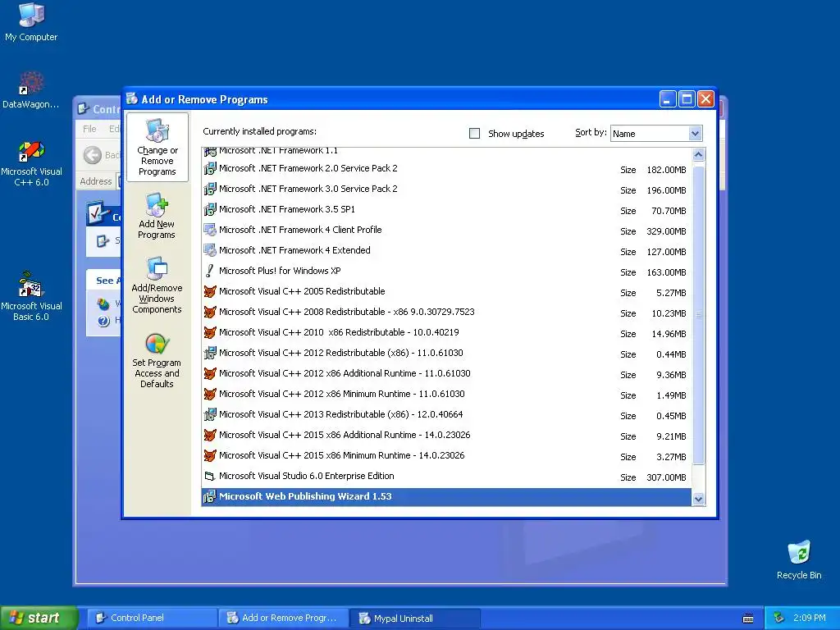Image resolution: width=840 pixels, height=630 pixels.
Task: Click the File menu in Control Panel window
Action: coord(89,129)
